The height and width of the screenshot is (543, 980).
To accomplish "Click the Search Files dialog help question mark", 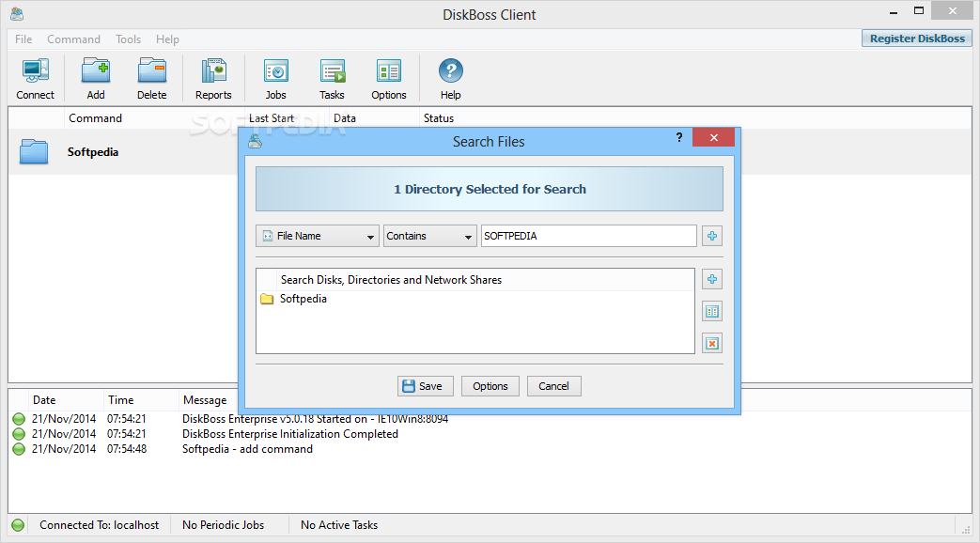I will (679, 137).
